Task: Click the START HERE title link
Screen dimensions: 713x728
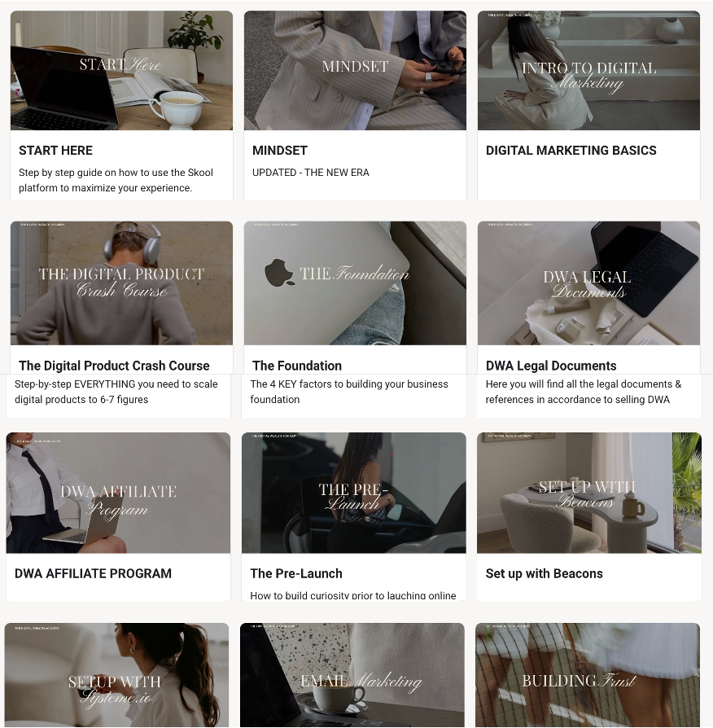Action: click(55, 151)
